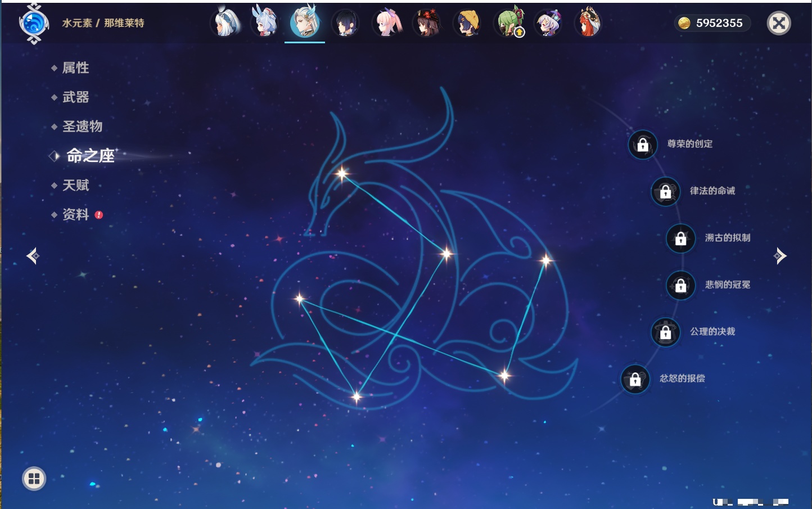The width and height of the screenshot is (812, 509).
Task: Select the dark-haired Yelan portrait
Action: [x=345, y=23]
